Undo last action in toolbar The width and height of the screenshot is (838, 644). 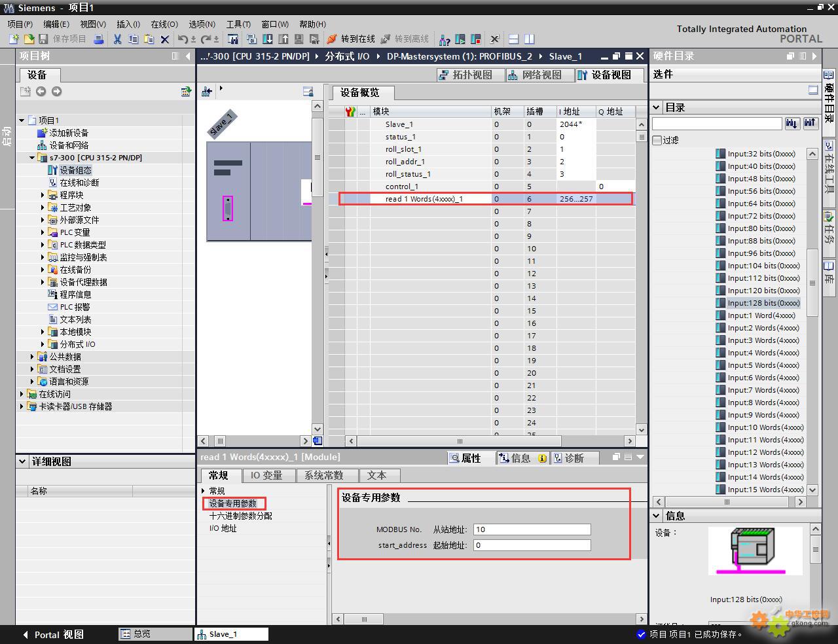pyautogui.click(x=183, y=39)
